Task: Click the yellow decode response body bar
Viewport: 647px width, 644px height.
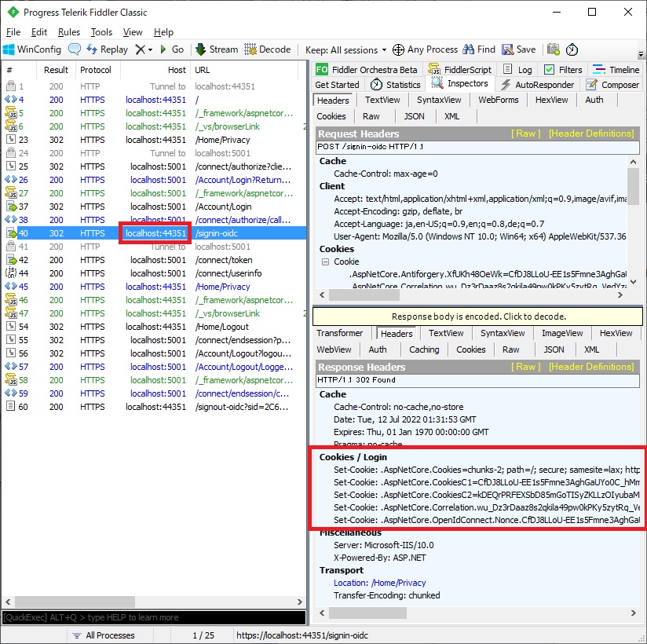Action: point(478,317)
